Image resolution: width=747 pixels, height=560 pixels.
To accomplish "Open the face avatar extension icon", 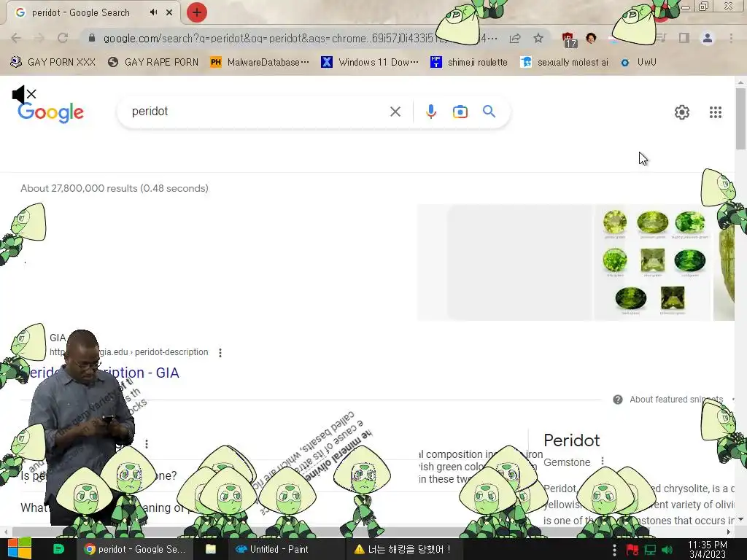I will pos(591,38).
